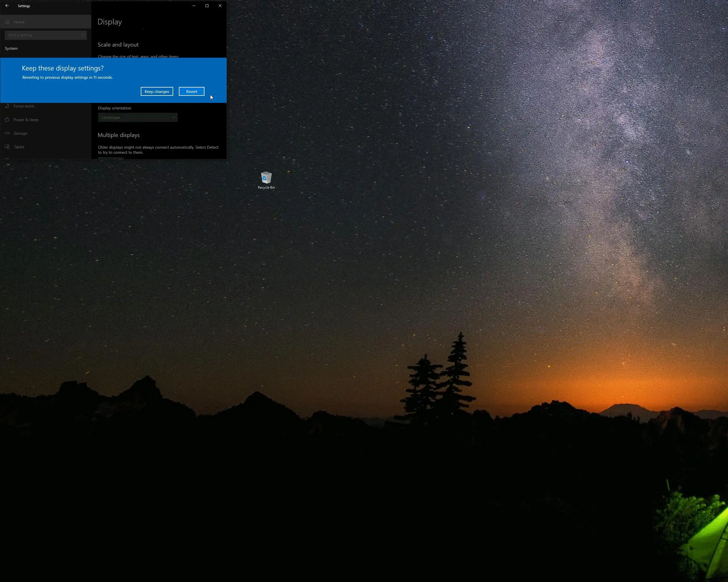Open the Display orientation Landscape dropdown
Screen dimensions: 728x582
[137, 117]
